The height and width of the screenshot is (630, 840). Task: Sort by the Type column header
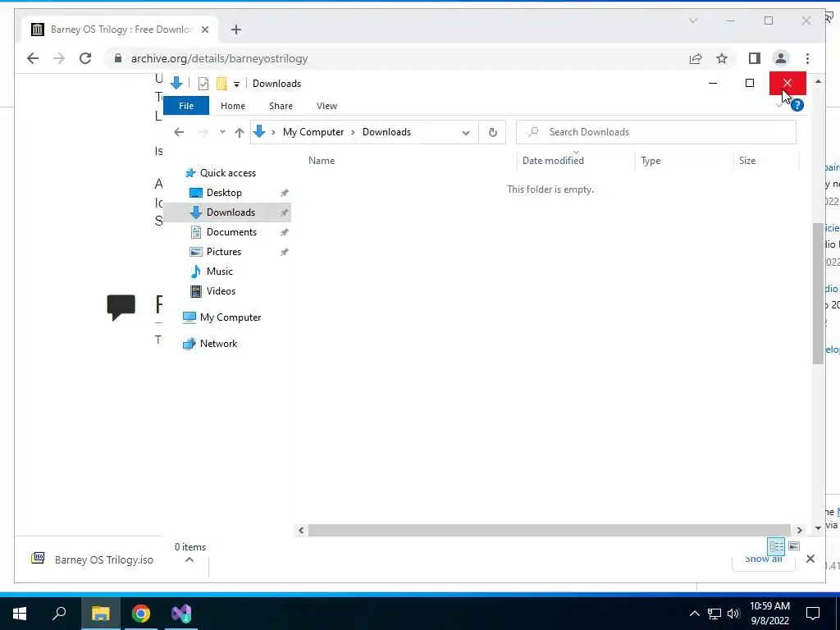point(651,161)
